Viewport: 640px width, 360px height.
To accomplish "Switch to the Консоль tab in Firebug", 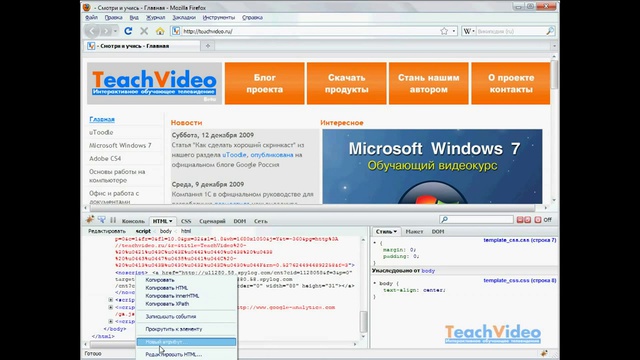I will 133,221.
